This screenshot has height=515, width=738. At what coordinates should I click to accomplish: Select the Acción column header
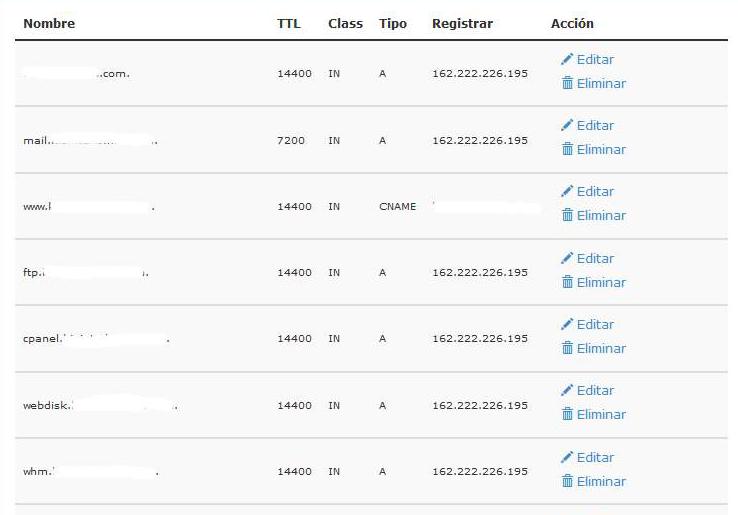point(572,24)
